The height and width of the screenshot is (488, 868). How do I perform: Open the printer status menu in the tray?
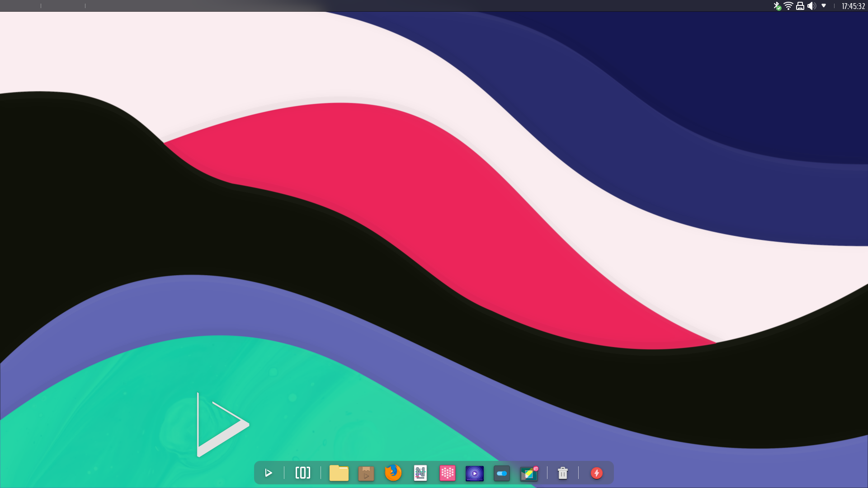click(x=800, y=6)
